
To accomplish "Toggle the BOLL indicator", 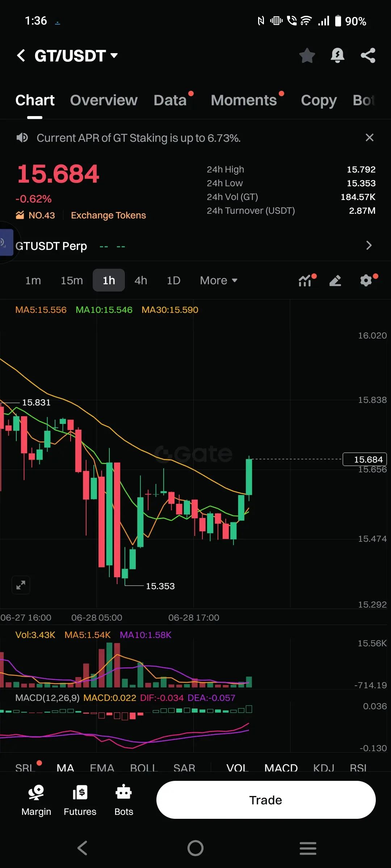I will point(144,767).
